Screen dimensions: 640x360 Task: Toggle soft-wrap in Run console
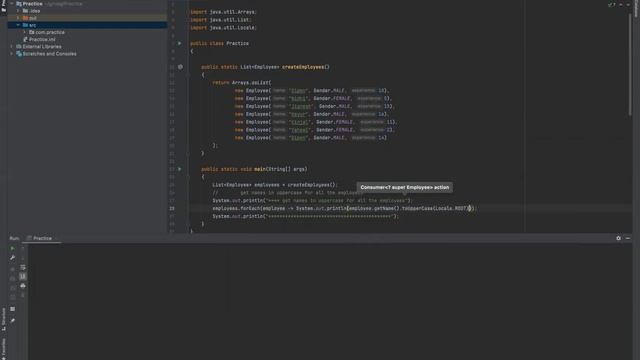(23, 267)
